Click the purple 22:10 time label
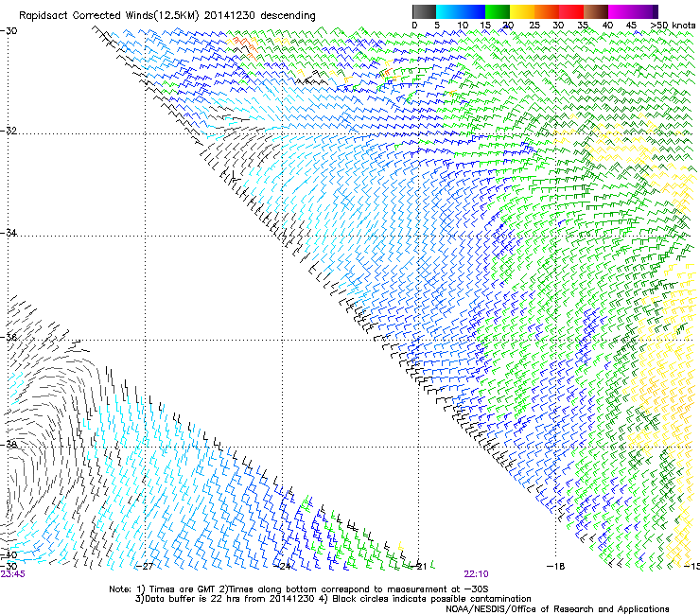 (x=476, y=574)
